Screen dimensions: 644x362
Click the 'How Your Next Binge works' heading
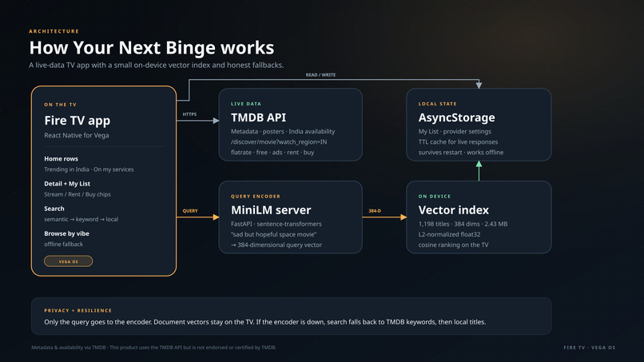point(152,48)
